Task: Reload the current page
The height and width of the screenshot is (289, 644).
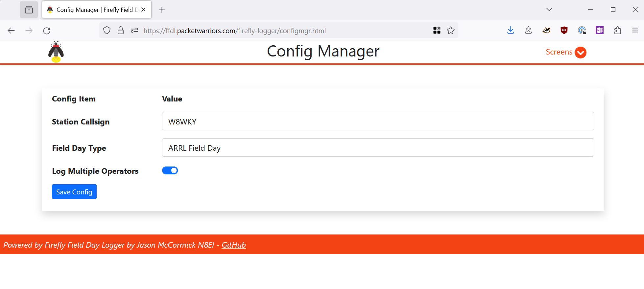Action: coord(47,31)
